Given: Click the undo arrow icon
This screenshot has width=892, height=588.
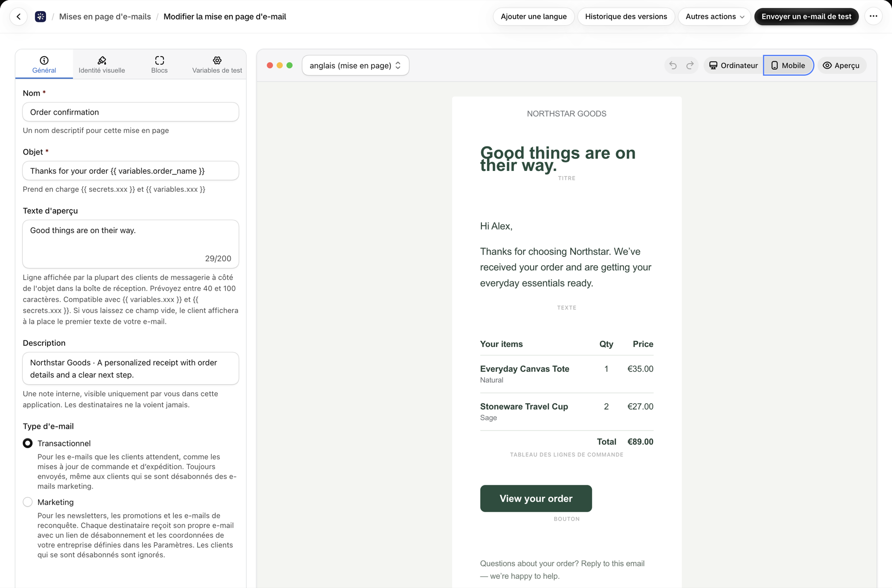Looking at the screenshot, I should (673, 65).
